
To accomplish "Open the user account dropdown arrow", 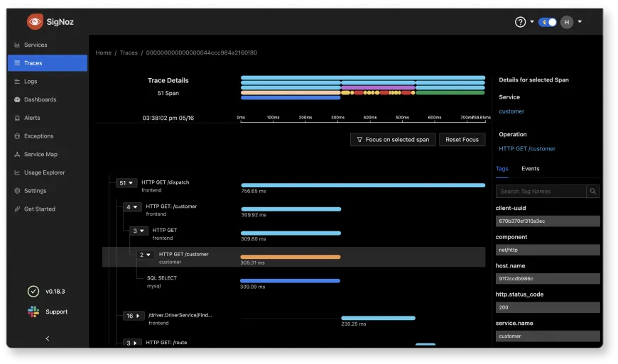I will [x=580, y=22].
